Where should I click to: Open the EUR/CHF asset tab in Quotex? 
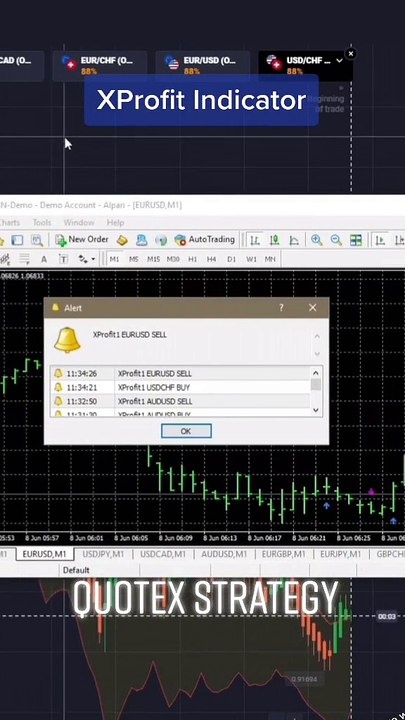100,66
